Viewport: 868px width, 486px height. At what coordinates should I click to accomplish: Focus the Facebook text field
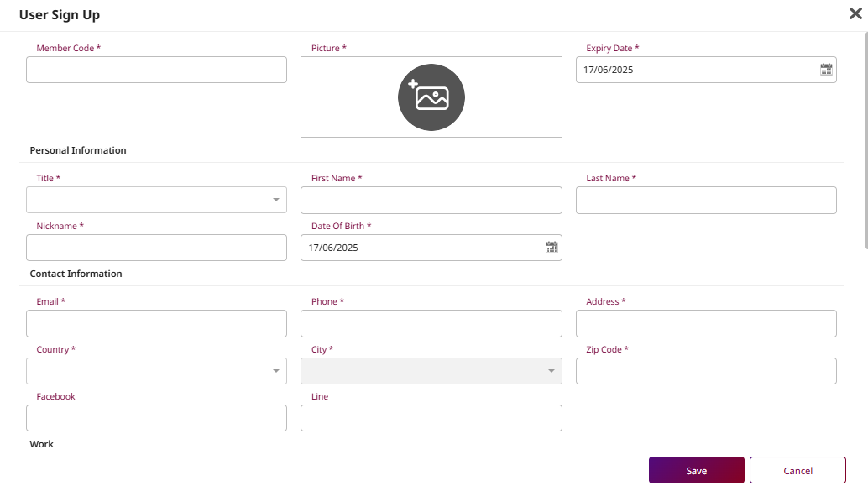coord(156,418)
